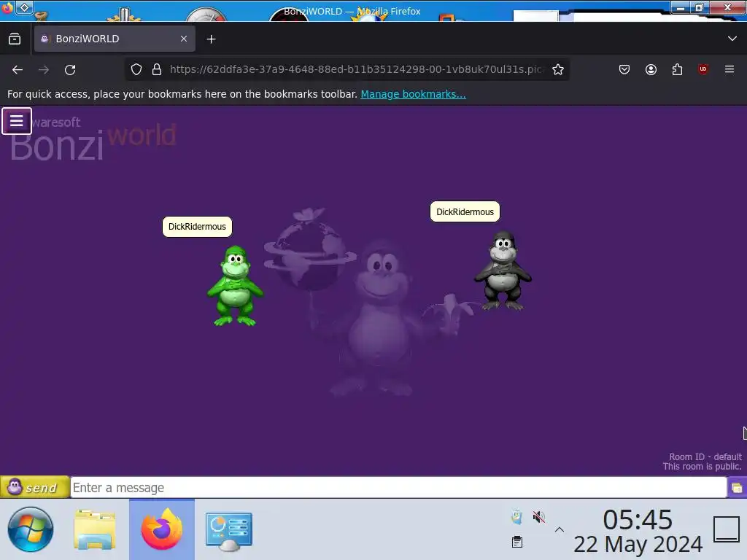This screenshot has width=747, height=560.
Task: View site security lock info
Action: [157, 69]
